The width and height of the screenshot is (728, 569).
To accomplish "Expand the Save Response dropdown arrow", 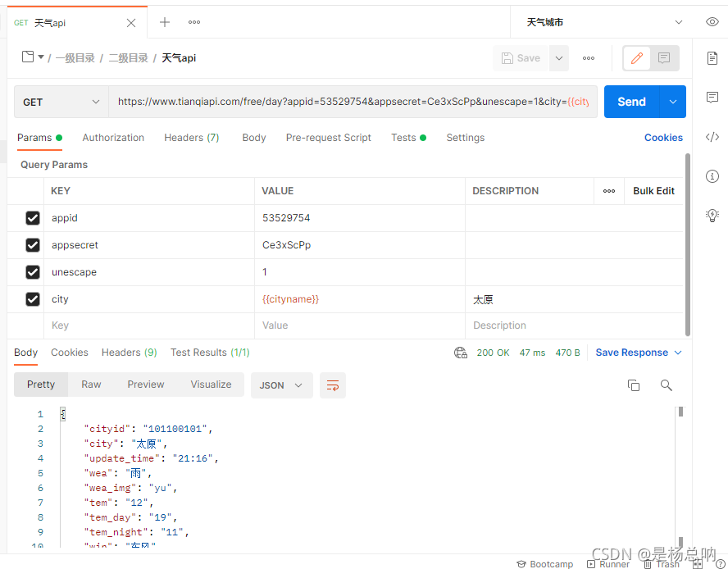I will tap(678, 353).
